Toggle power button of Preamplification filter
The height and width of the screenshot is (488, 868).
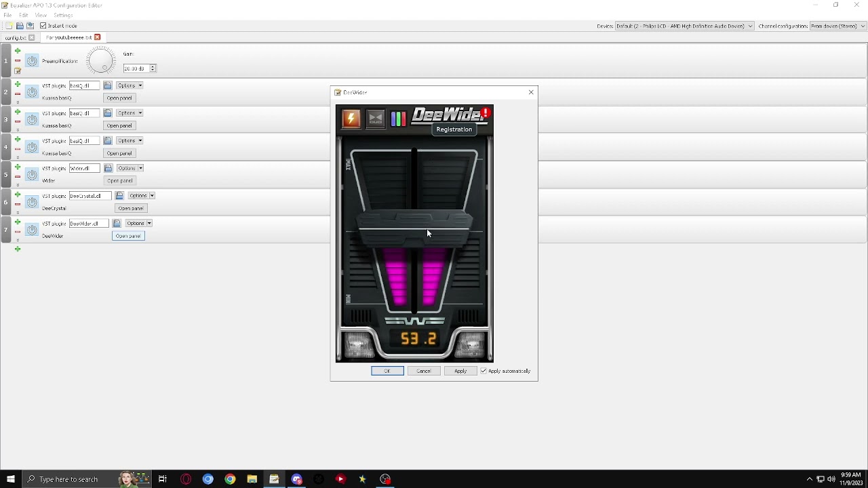(32, 61)
